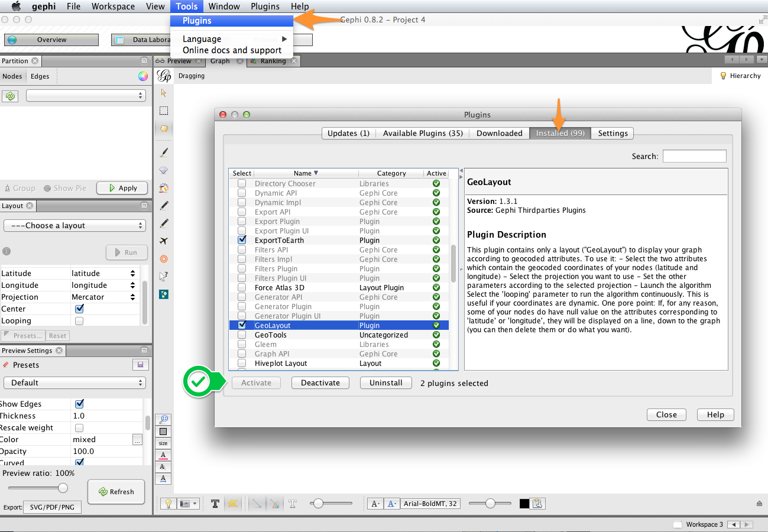This screenshot has width=768, height=532.
Task: Save preset with purple floppy icon
Action: click(x=140, y=365)
